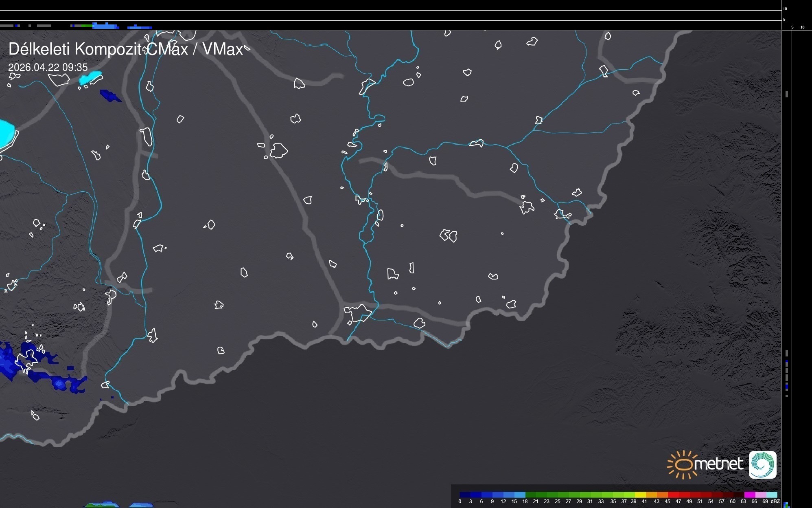Pick the yellow 39 dBZ legend swatch
This screenshot has width=812, height=508.
[640, 495]
